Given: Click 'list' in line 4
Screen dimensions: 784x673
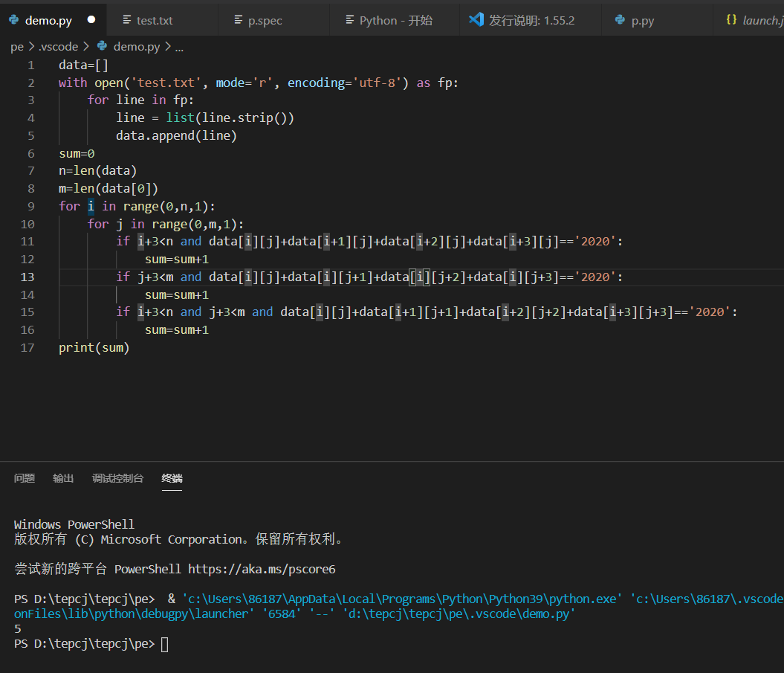Looking at the screenshot, I should (x=180, y=117).
